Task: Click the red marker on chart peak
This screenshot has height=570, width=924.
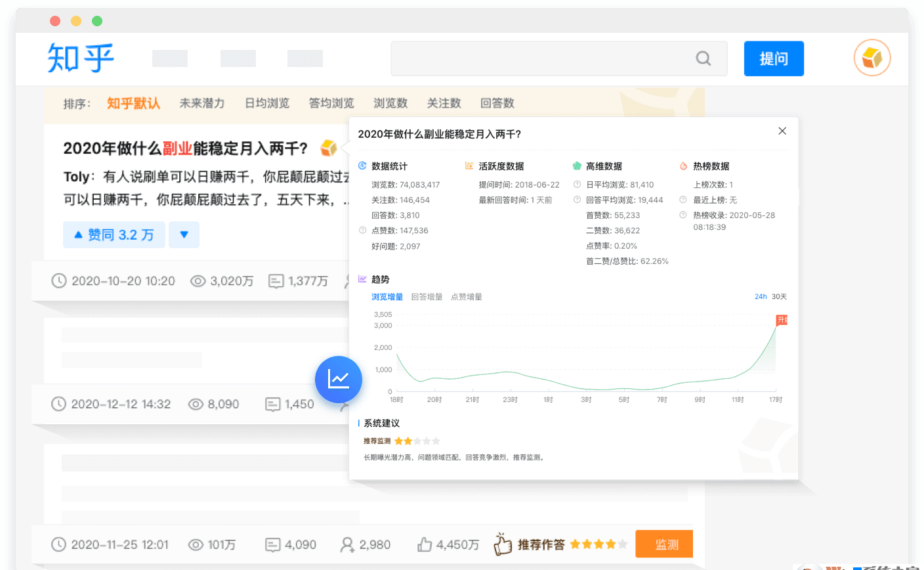Action: tap(782, 320)
